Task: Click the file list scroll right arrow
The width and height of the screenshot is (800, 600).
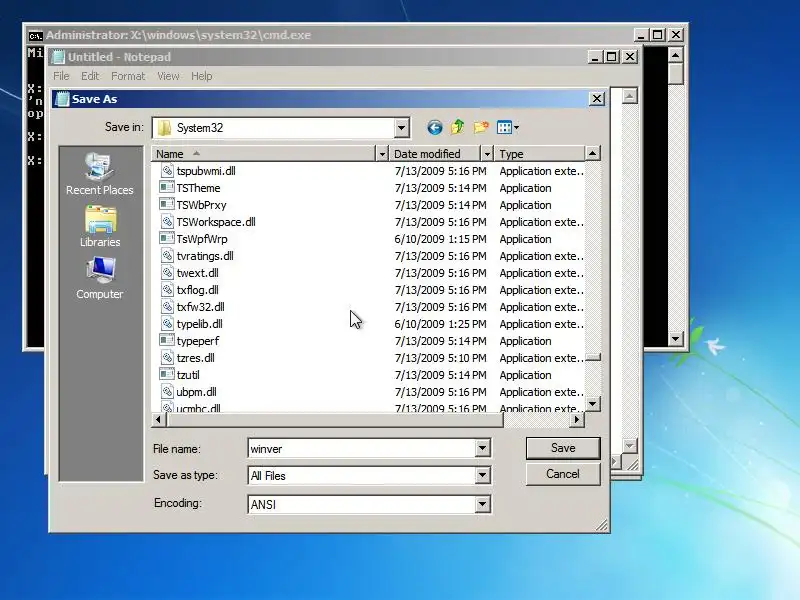Action: tap(577, 419)
